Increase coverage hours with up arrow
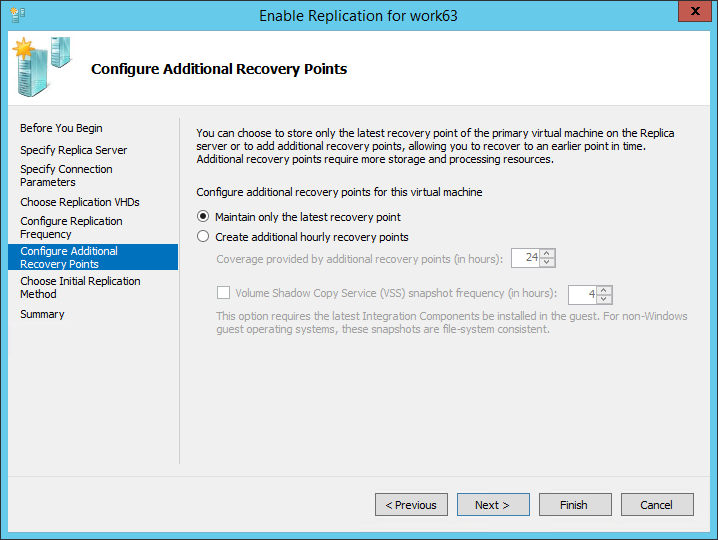 click(x=548, y=254)
